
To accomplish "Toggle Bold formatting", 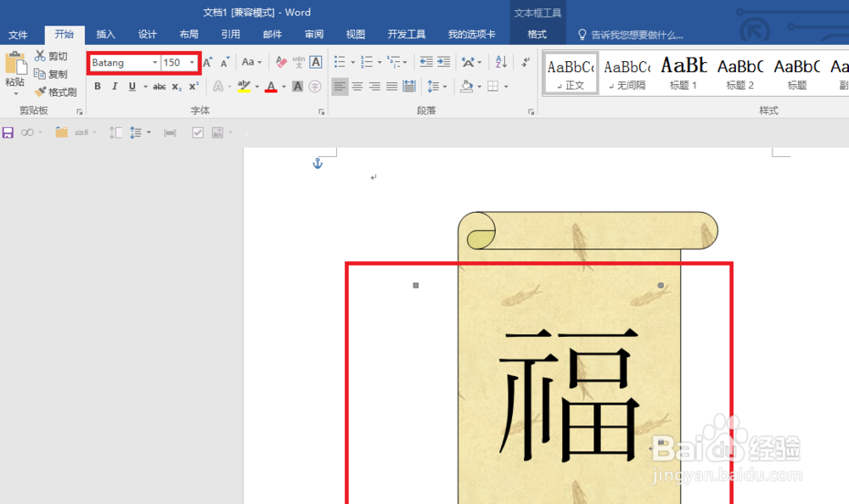I will (x=98, y=87).
